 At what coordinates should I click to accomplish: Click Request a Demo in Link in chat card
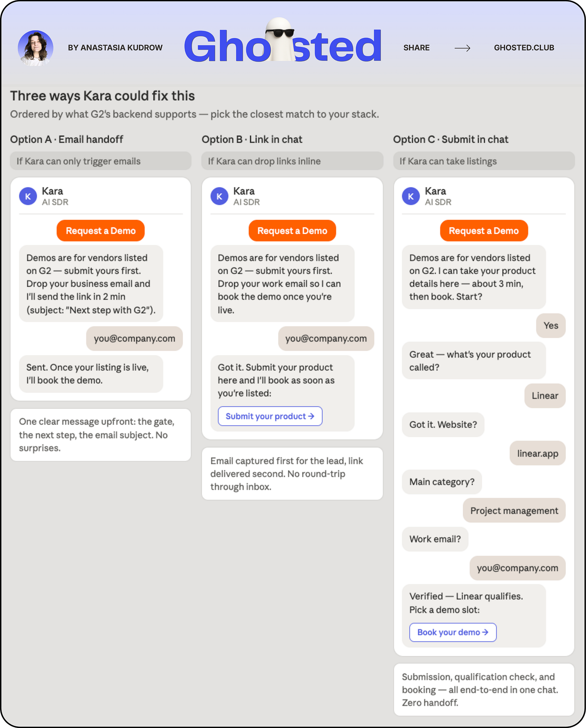(x=292, y=231)
